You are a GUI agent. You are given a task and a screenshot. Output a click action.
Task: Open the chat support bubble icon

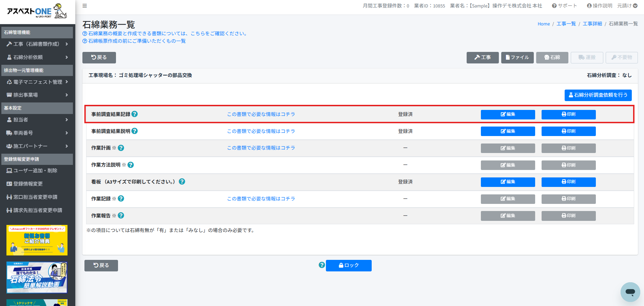point(630,292)
